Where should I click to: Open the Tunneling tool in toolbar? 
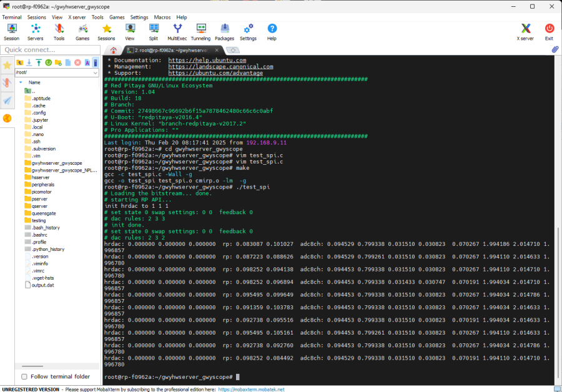(200, 32)
